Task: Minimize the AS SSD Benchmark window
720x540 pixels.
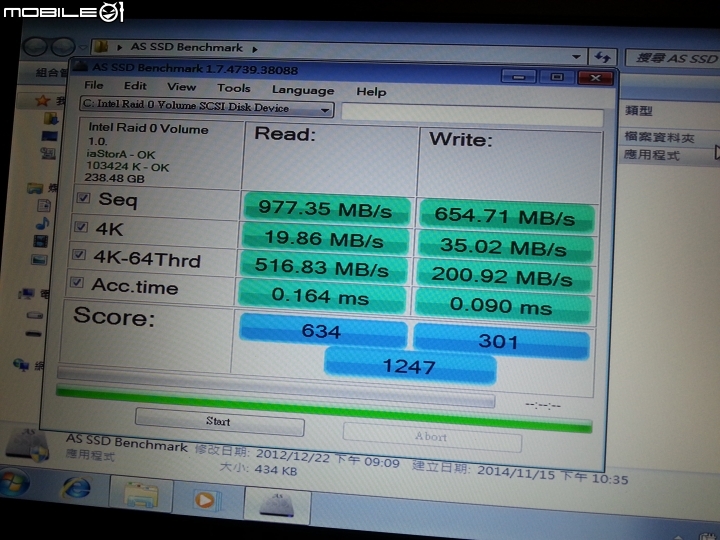Action: (x=518, y=77)
